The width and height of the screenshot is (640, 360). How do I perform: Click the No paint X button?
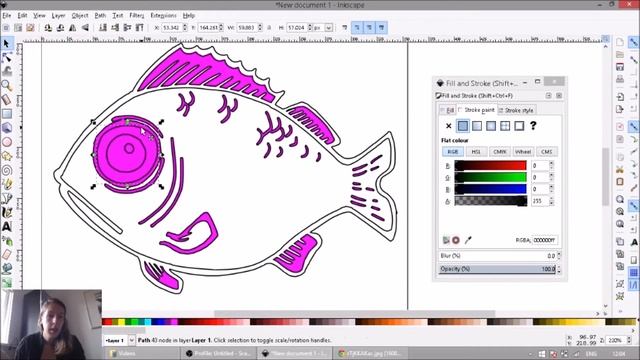click(x=449, y=126)
